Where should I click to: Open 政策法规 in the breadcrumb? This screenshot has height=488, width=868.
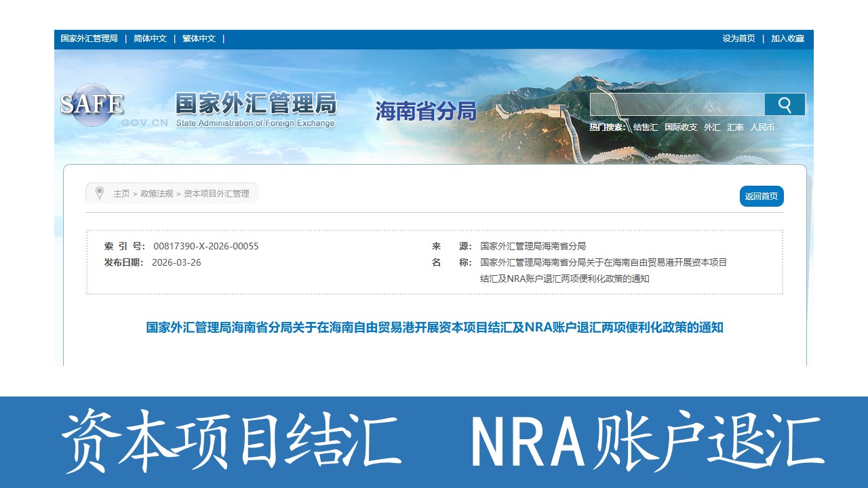157,194
